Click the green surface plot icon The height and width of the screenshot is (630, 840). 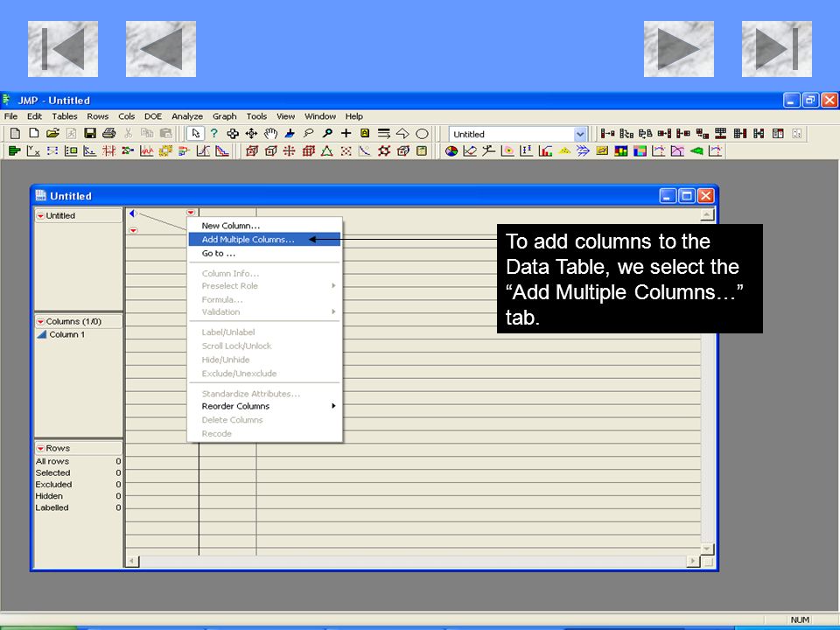[696, 151]
